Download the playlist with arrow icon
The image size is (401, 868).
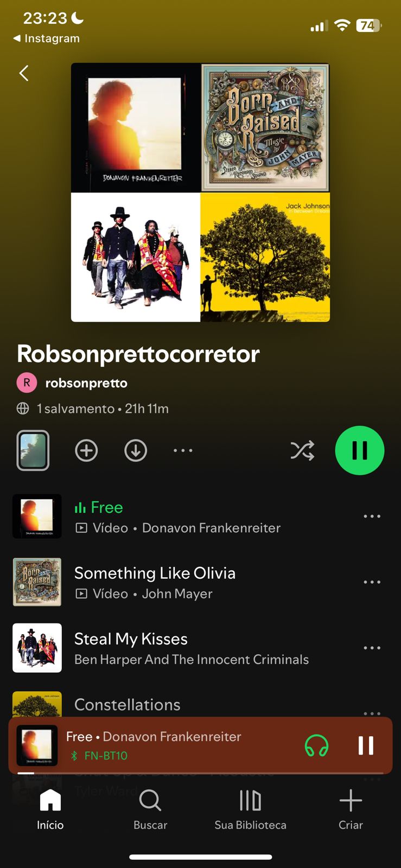click(x=136, y=450)
